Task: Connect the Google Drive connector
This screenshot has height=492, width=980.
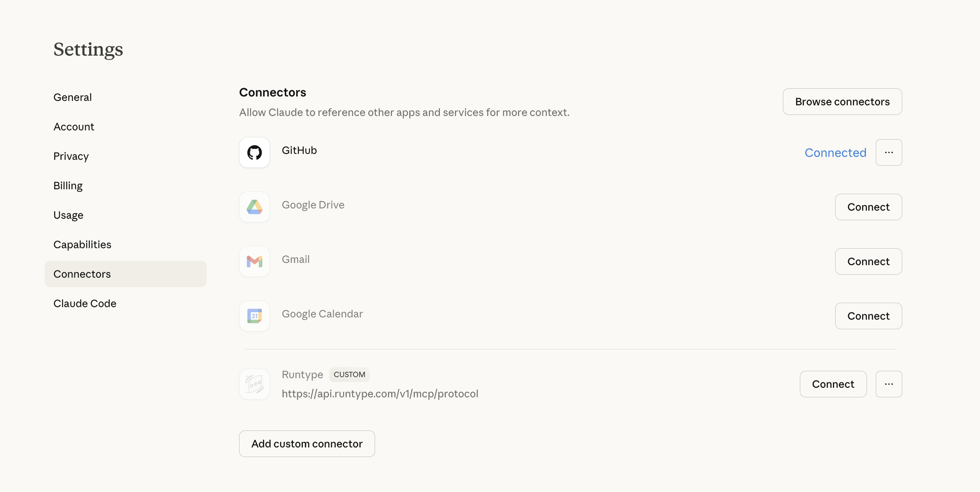Action: click(868, 207)
